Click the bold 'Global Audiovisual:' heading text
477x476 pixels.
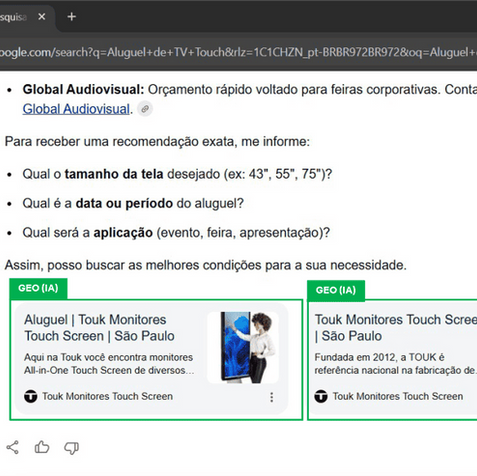tap(83, 89)
